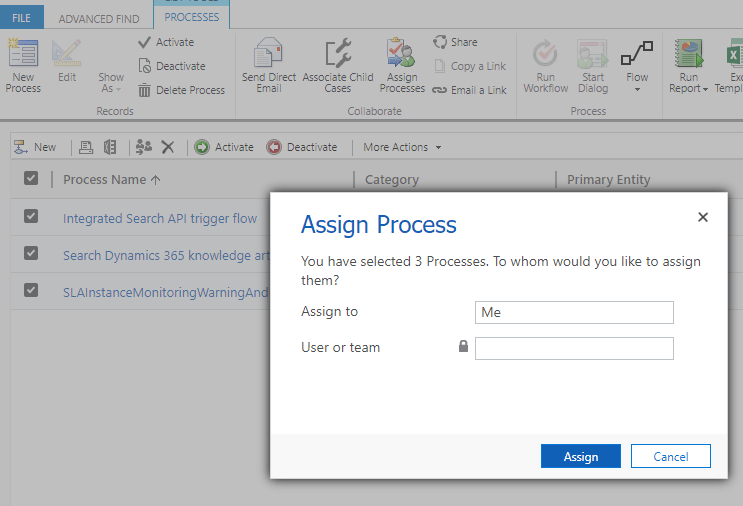
Task: Click the delete X icon in grid toolbar
Action: coord(168,147)
